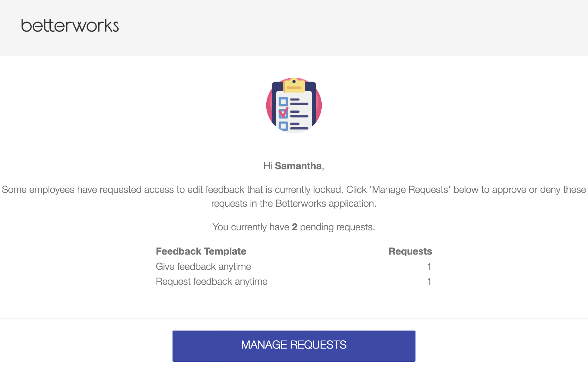588x385 pixels.
Task: Click the clipboard checklist illustration
Action: click(x=294, y=105)
